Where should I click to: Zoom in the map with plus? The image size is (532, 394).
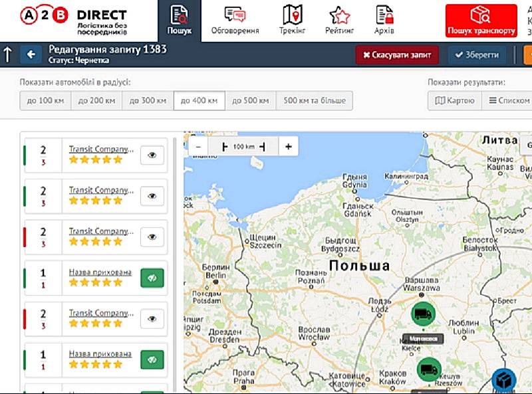pos(288,147)
